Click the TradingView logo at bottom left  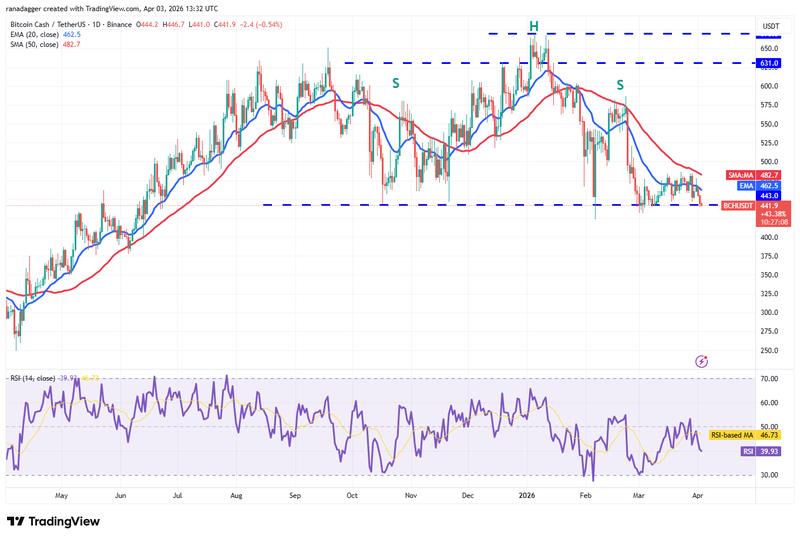56,521
